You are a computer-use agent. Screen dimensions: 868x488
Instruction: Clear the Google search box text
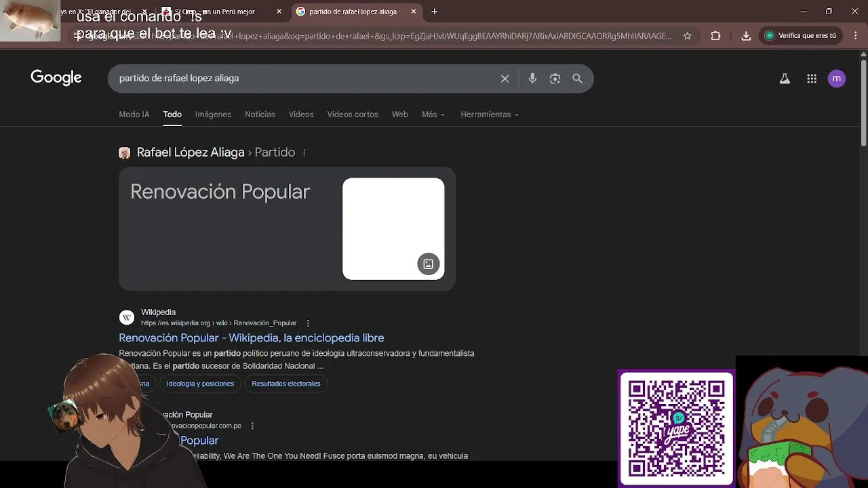point(505,79)
